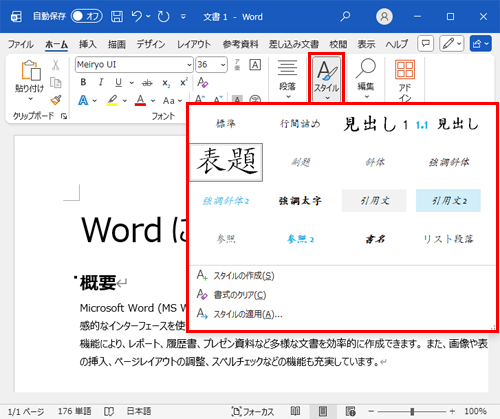Open the search magnifier in title bar

coord(345,16)
